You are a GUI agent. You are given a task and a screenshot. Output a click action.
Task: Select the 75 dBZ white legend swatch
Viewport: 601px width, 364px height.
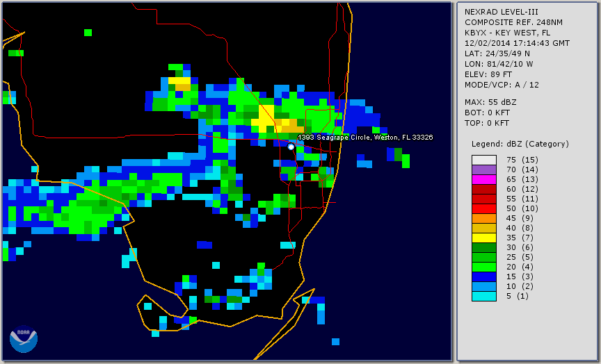[483, 160]
